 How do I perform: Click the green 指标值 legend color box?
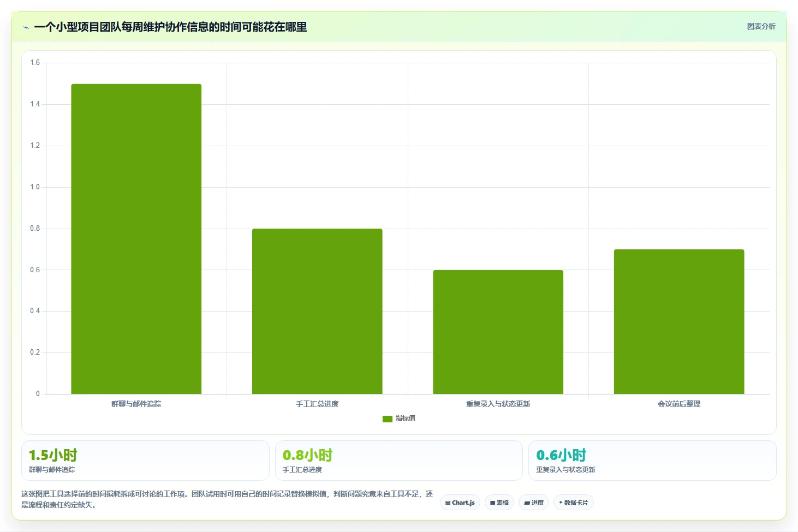coord(388,419)
